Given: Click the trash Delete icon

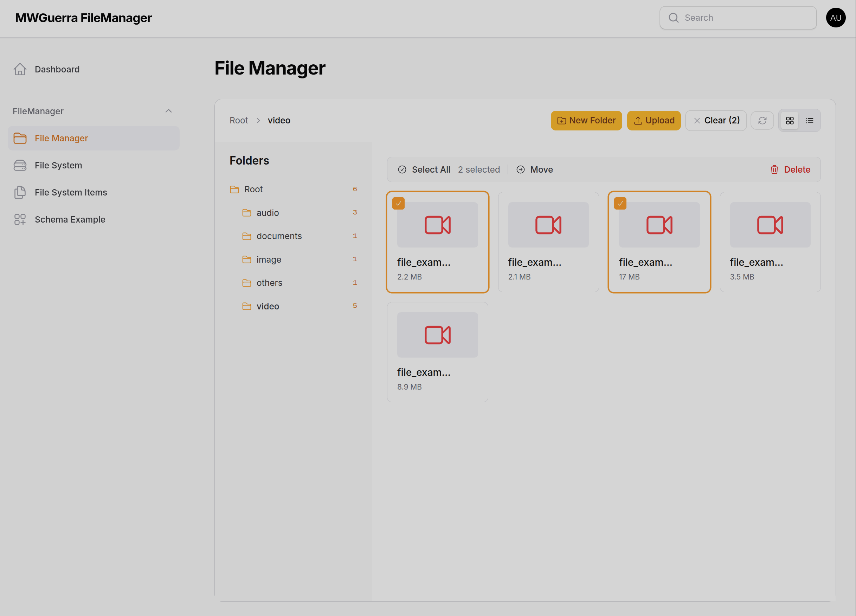Looking at the screenshot, I should pos(774,169).
